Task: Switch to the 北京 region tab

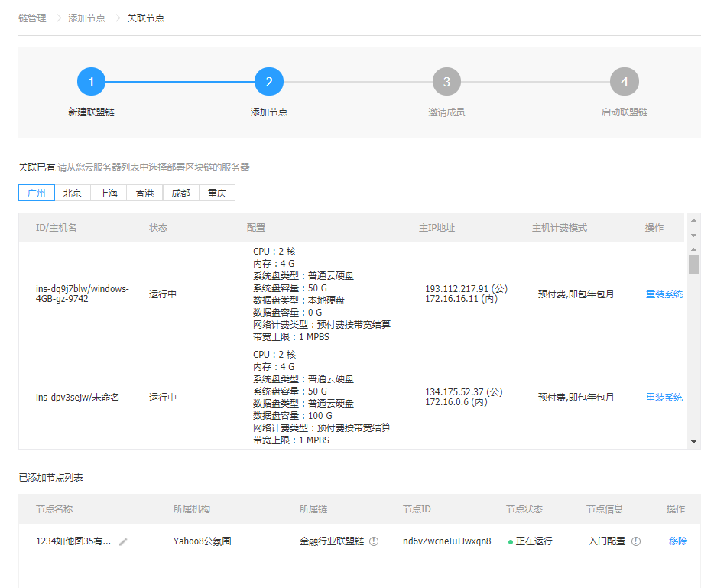Action: 73,193
